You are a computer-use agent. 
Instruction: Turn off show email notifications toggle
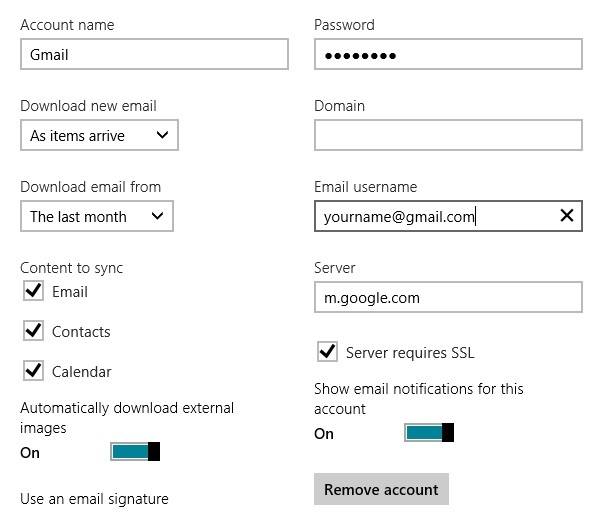click(429, 432)
